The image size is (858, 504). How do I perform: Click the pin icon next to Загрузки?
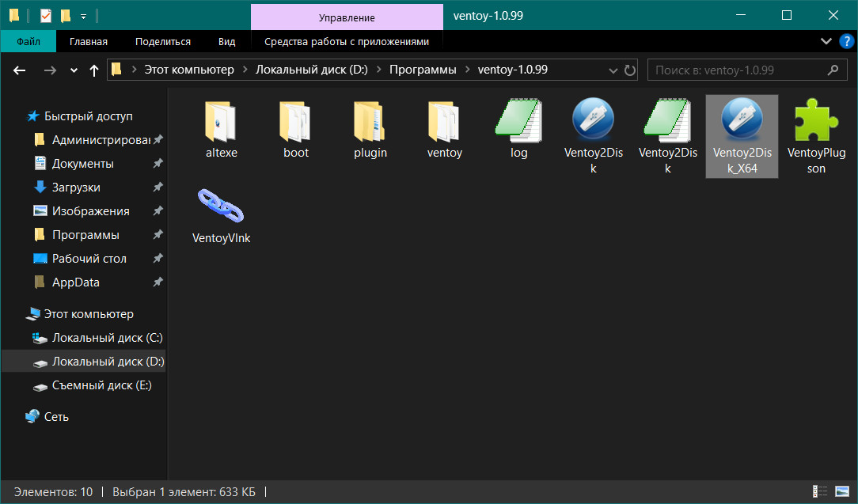(158, 188)
